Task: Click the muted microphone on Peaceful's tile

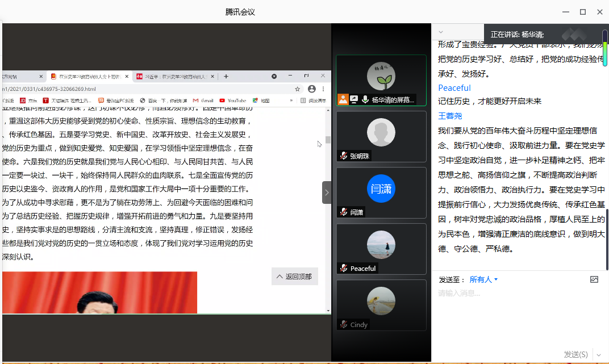Action: click(x=343, y=268)
